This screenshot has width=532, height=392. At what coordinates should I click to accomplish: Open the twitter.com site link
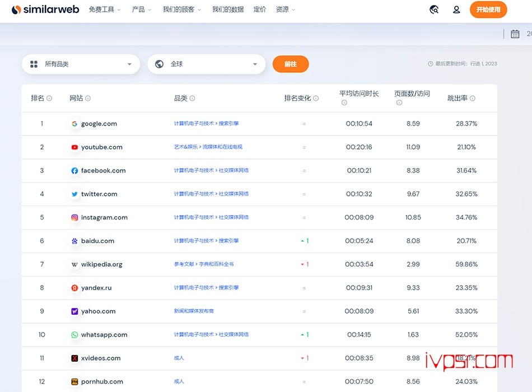(99, 194)
